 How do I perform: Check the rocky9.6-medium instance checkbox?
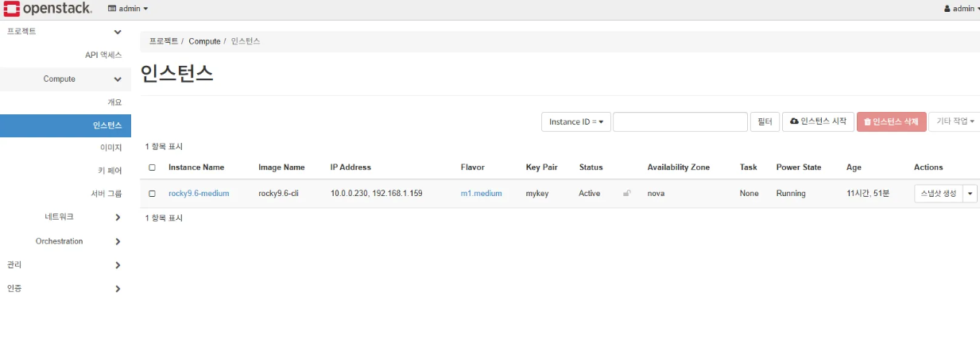click(152, 194)
